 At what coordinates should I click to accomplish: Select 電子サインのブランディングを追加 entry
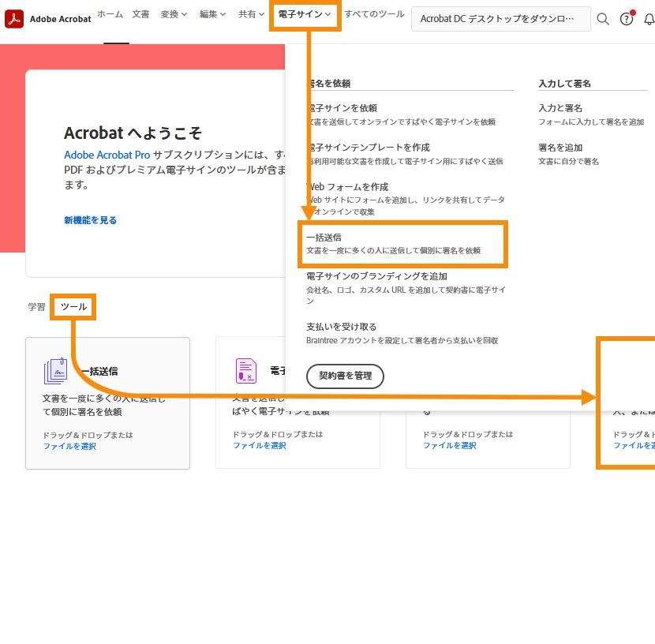376,276
